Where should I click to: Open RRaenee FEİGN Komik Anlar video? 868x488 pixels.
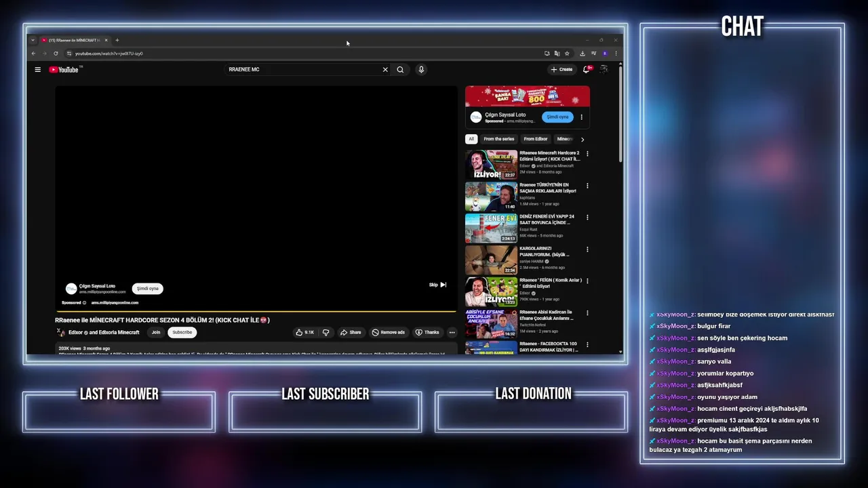pos(491,292)
